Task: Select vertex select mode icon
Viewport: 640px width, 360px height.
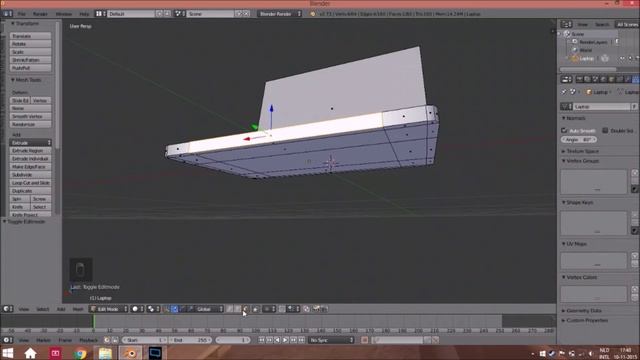Action: click(x=229, y=309)
